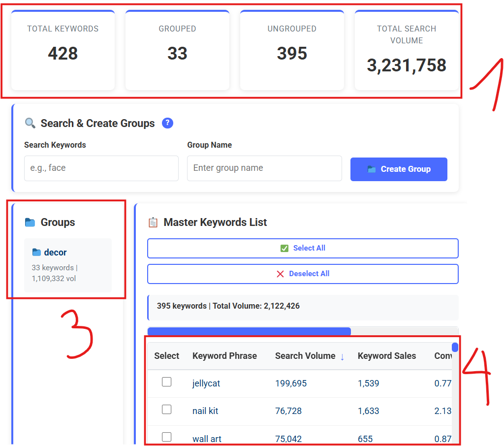
Task: Select the nail kit row checkbox
Action: click(167, 410)
